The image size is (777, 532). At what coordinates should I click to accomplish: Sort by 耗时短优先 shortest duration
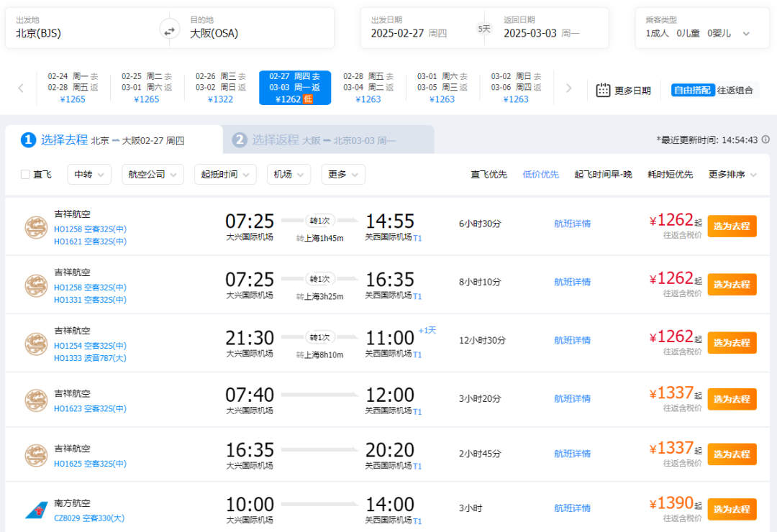click(x=670, y=175)
